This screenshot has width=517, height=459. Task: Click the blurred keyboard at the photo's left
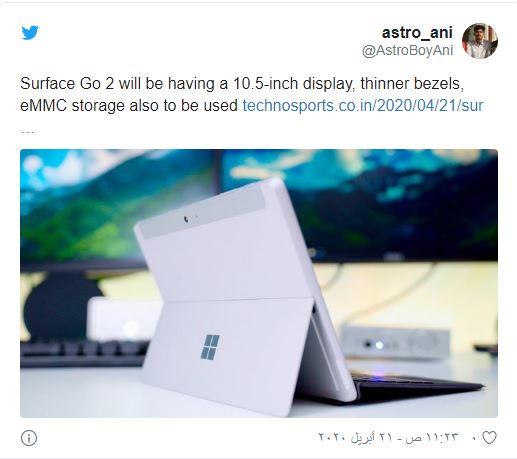[83, 354]
